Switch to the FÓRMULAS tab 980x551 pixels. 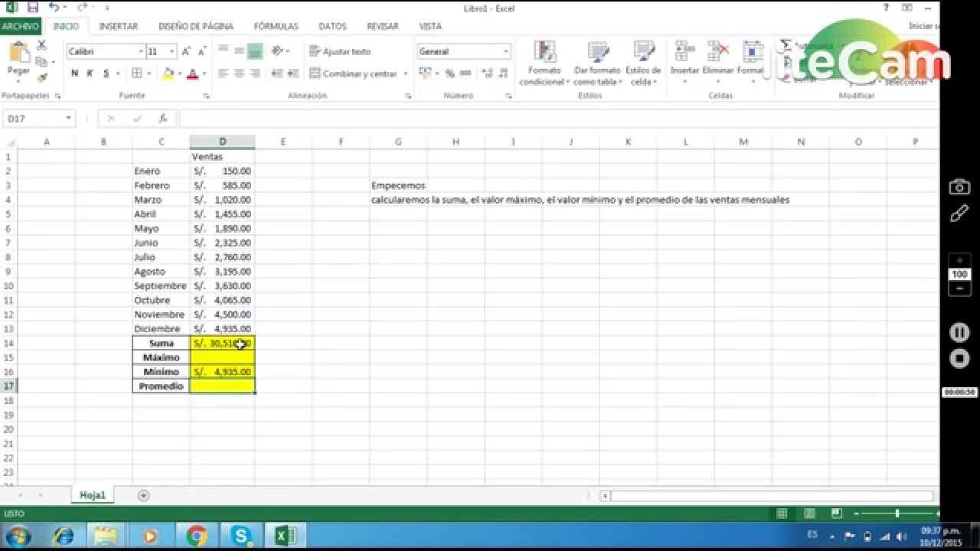276,26
